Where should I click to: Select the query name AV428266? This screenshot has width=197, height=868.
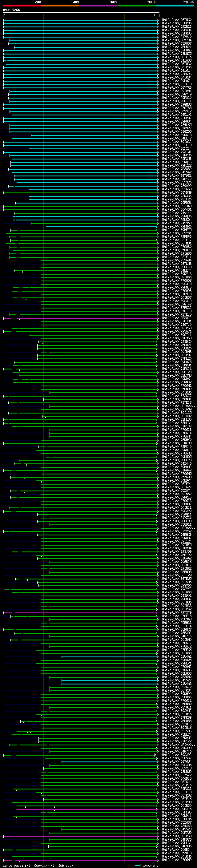[11, 10]
